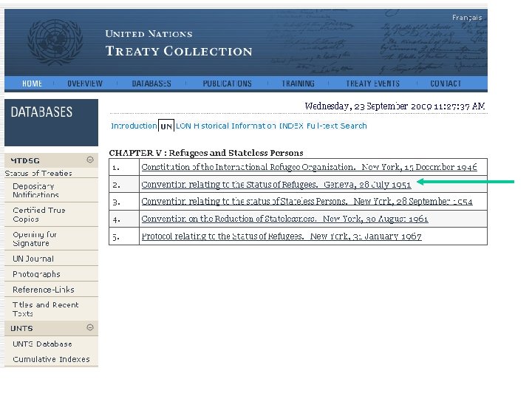Open the DATABASES menu item

(151, 83)
